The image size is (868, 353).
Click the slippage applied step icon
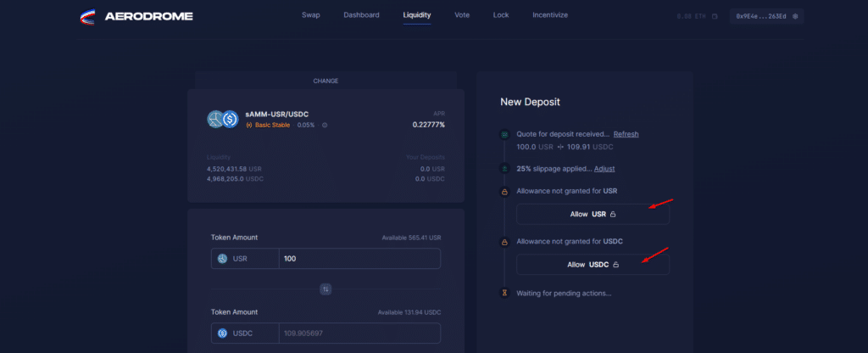[504, 169]
